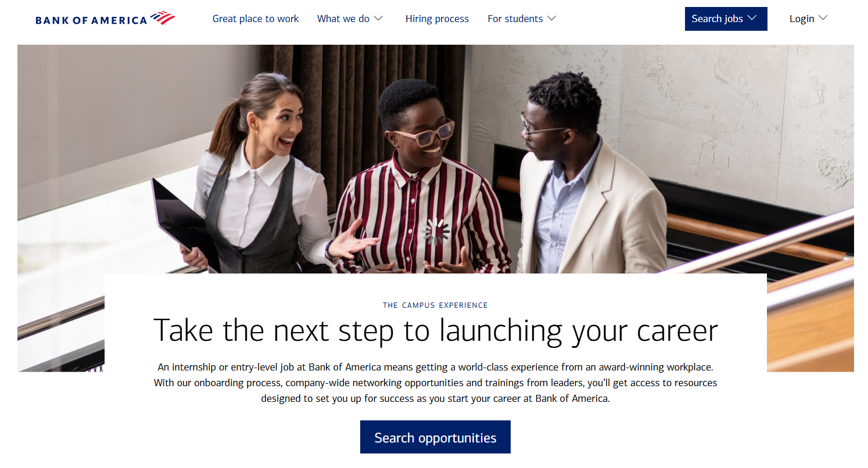This screenshot has height=468, width=868.
Task: Click the chevron arrow beside For students
Action: pos(551,19)
